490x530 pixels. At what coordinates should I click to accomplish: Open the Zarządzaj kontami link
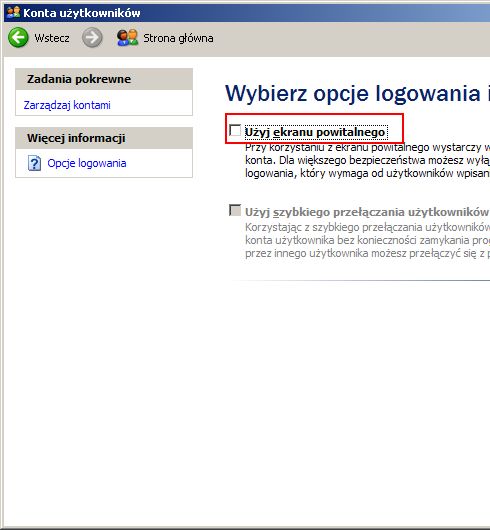(67, 105)
